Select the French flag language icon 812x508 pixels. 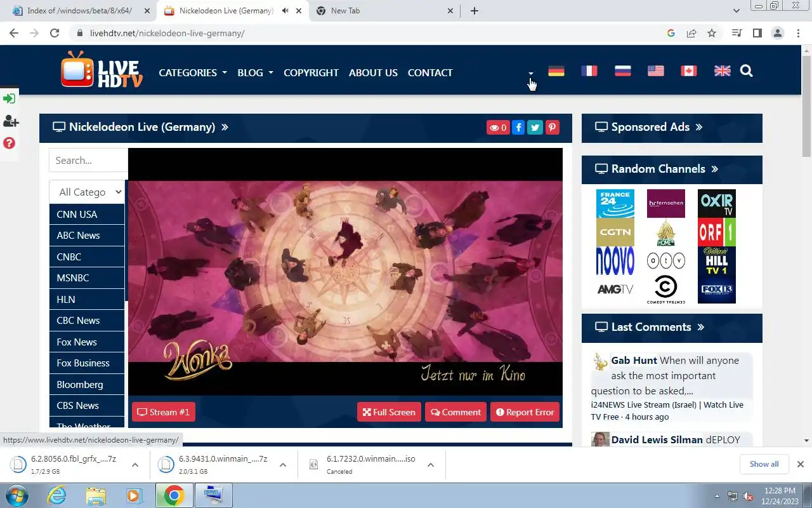[x=589, y=71]
